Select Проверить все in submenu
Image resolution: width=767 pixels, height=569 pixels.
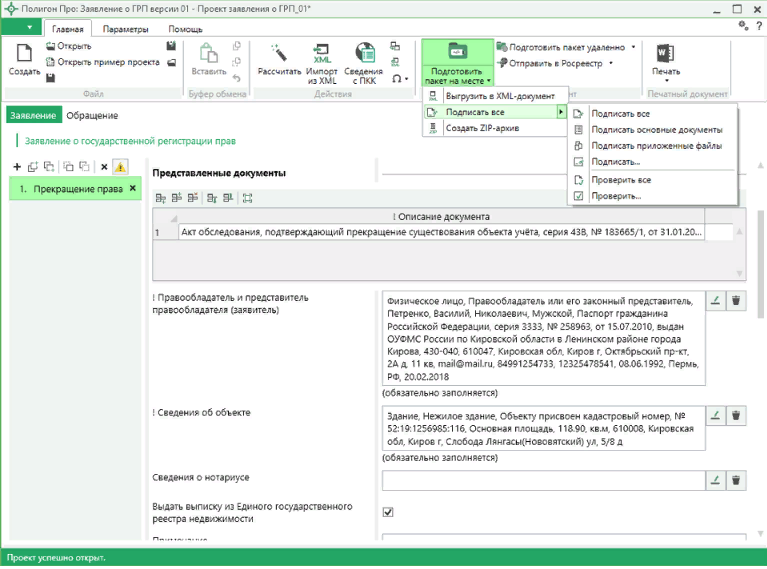click(x=621, y=180)
